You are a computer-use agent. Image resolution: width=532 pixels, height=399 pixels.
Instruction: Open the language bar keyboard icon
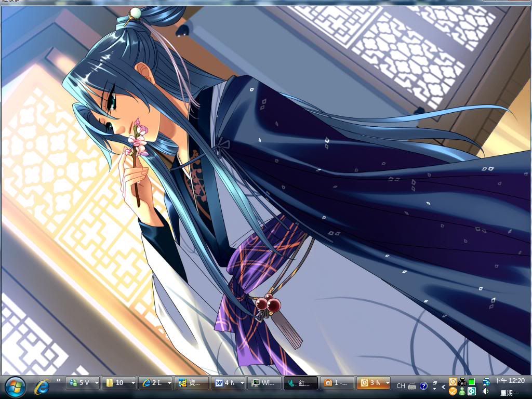point(412,386)
